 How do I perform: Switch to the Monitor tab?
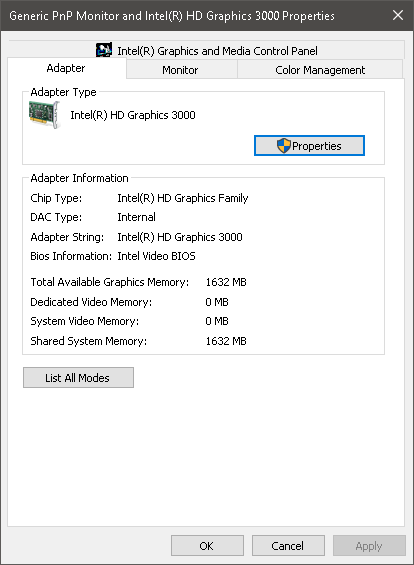click(182, 70)
